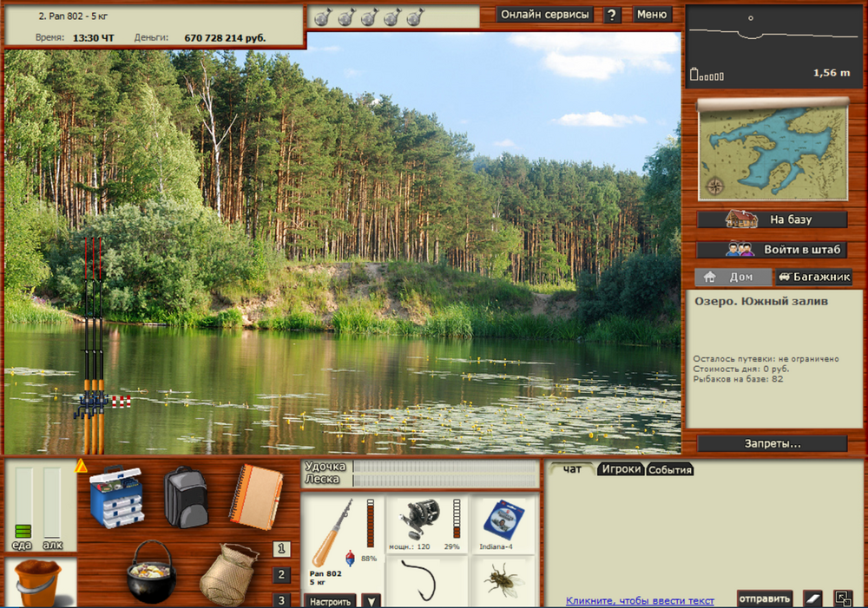Switch to the чат tab
The height and width of the screenshot is (608, 868).
coord(572,469)
